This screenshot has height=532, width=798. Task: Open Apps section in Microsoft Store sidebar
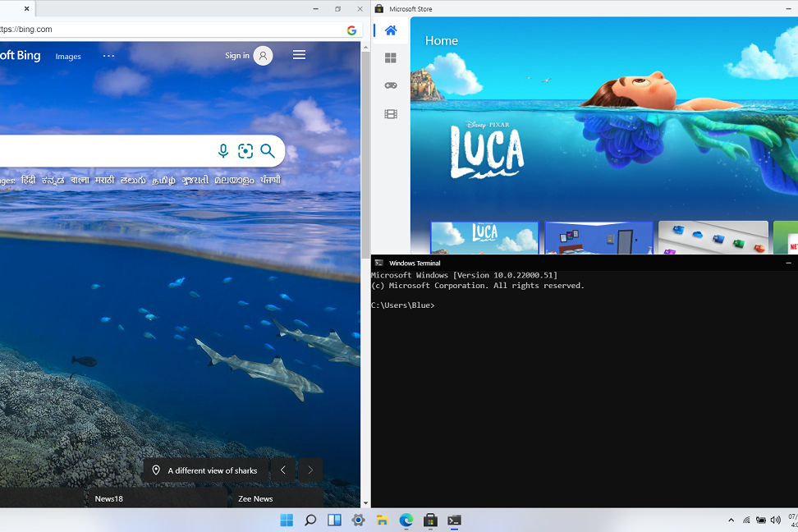(x=390, y=58)
